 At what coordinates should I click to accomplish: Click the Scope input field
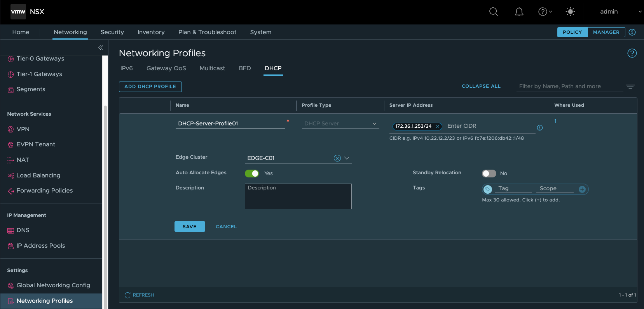555,189
